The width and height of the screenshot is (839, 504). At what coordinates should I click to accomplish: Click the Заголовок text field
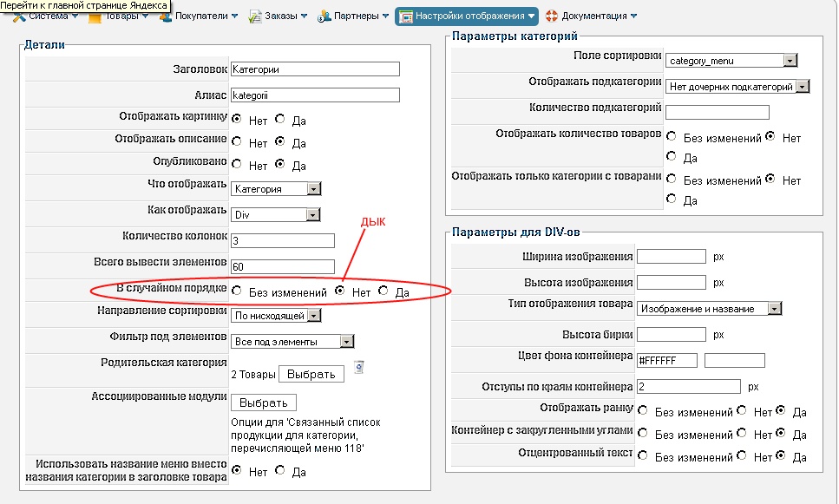(315, 69)
